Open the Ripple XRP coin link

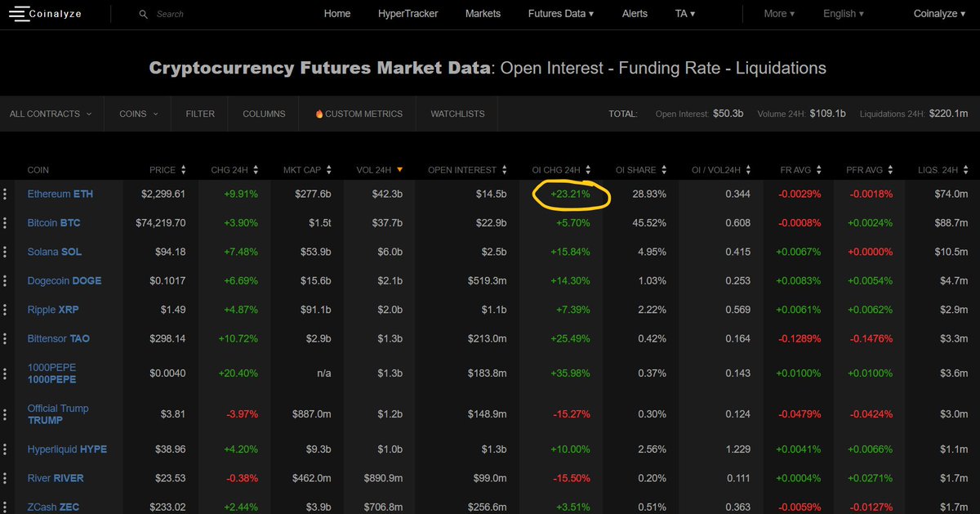click(53, 310)
